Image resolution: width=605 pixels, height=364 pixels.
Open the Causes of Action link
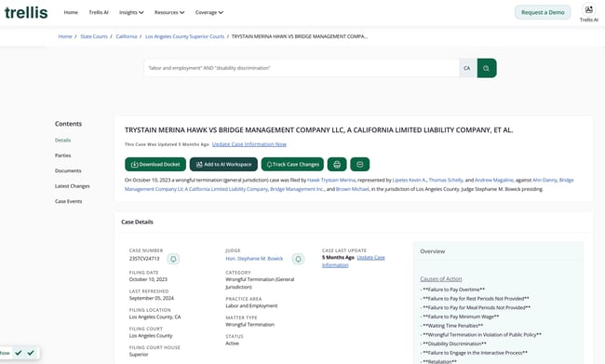point(440,279)
